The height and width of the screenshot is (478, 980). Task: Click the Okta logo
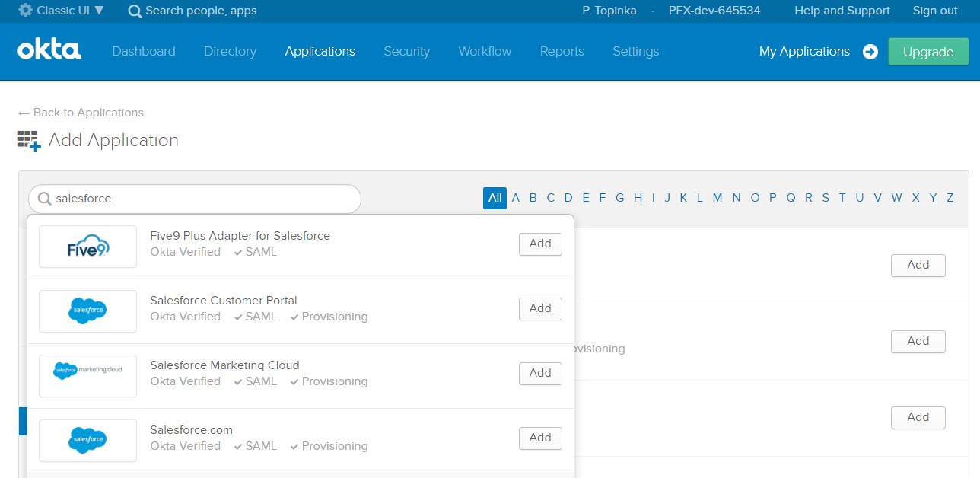pos(49,51)
